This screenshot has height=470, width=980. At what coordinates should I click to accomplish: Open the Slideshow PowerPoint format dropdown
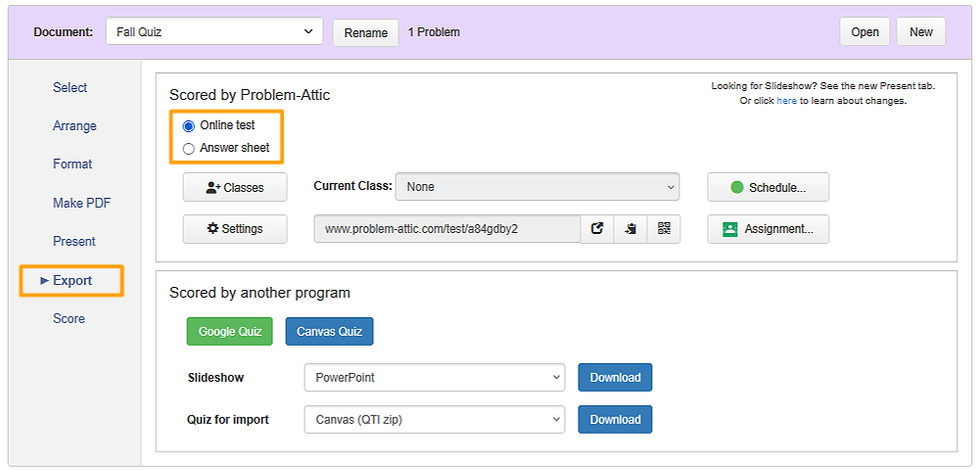pyautogui.click(x=435, y=378)
